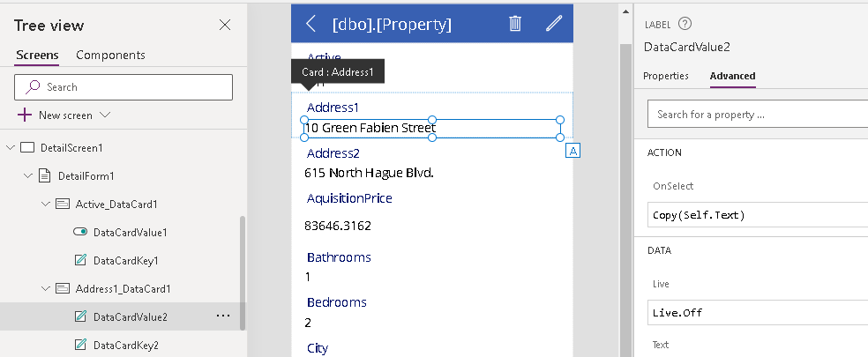The width and height of the screenshot is (868, 357).
Task: Click the Bedrooms field label
Action: tap(337, 302)
